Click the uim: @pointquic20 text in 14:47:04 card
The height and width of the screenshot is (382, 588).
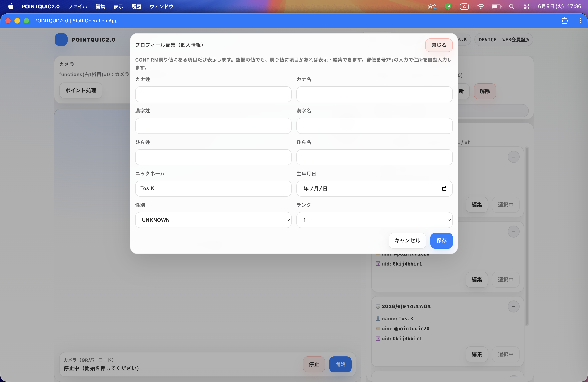click(405, 328)
